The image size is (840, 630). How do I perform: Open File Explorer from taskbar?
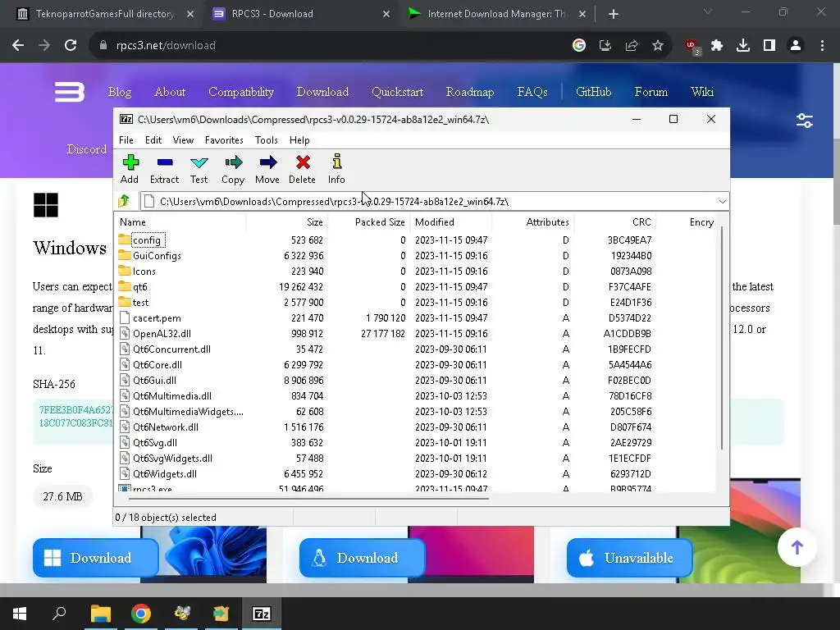click(x=100, y=614)
